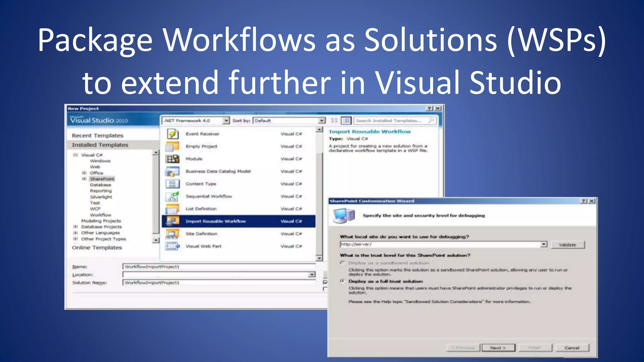Select Business Data Catalog Model icon

click(173, 172)
